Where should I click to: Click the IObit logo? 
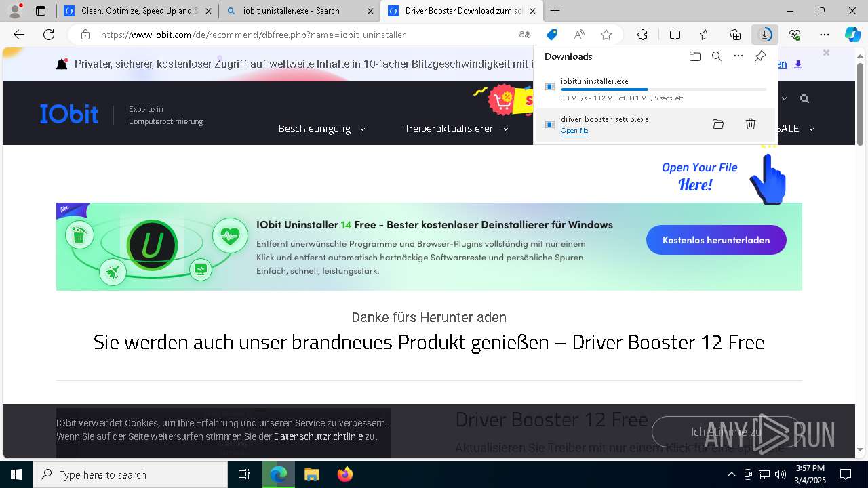tap(68, 114)
